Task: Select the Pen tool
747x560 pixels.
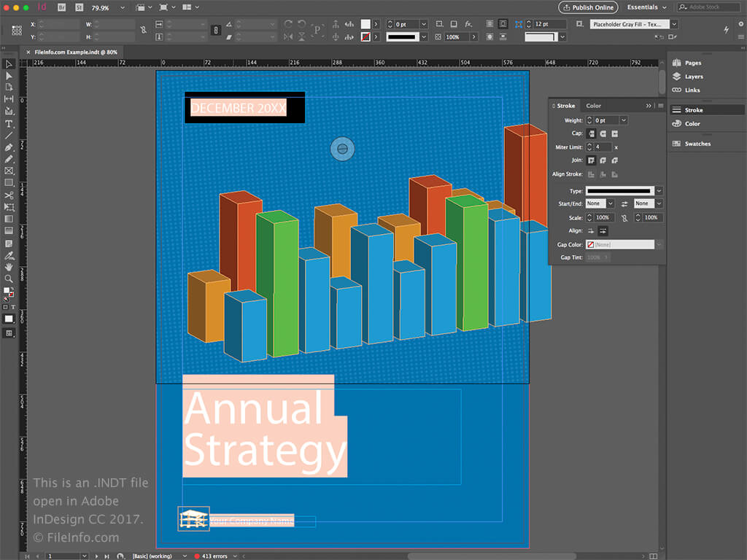Action: (x=9, y=147)
